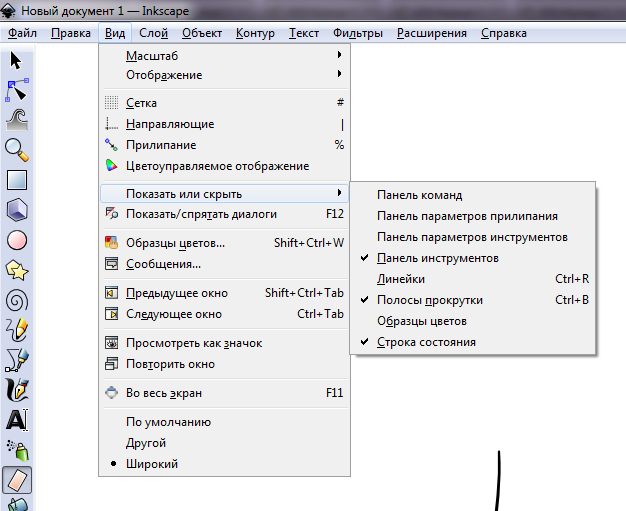The image size is (626, 511).
Task: Select the Ellipse circle tool
Action: click(x=17, y=240)
